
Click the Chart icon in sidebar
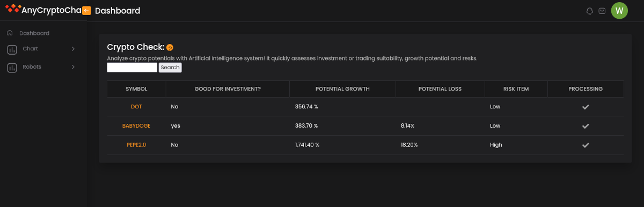pos(12,49)
